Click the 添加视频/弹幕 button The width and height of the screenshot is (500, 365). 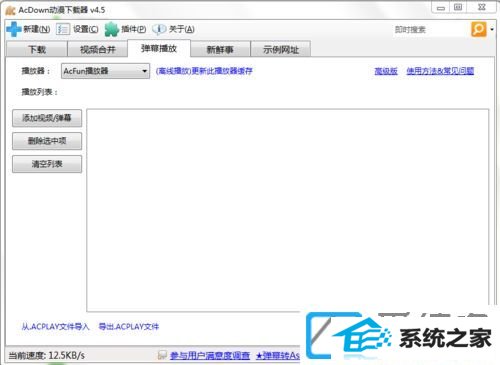click(x=47, y=118)
